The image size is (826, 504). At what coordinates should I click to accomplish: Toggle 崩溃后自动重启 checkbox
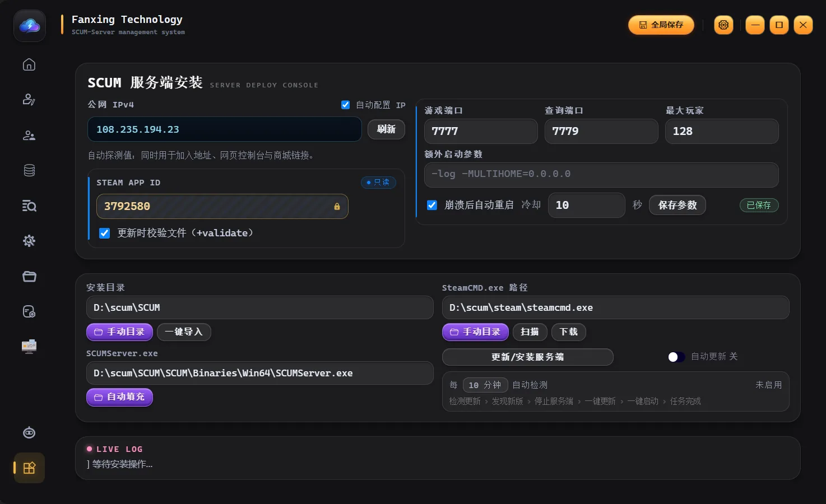[432, 205]
